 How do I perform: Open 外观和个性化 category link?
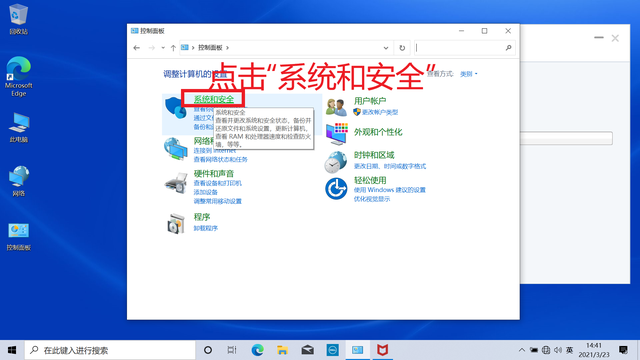coord(378,132)
